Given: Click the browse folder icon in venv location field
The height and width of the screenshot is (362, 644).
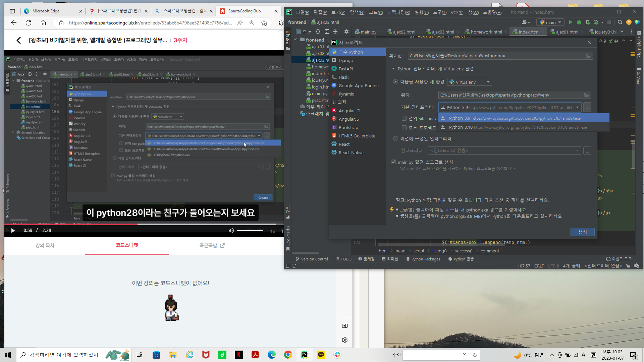Looking at the screenshot, I should (587, 95).
